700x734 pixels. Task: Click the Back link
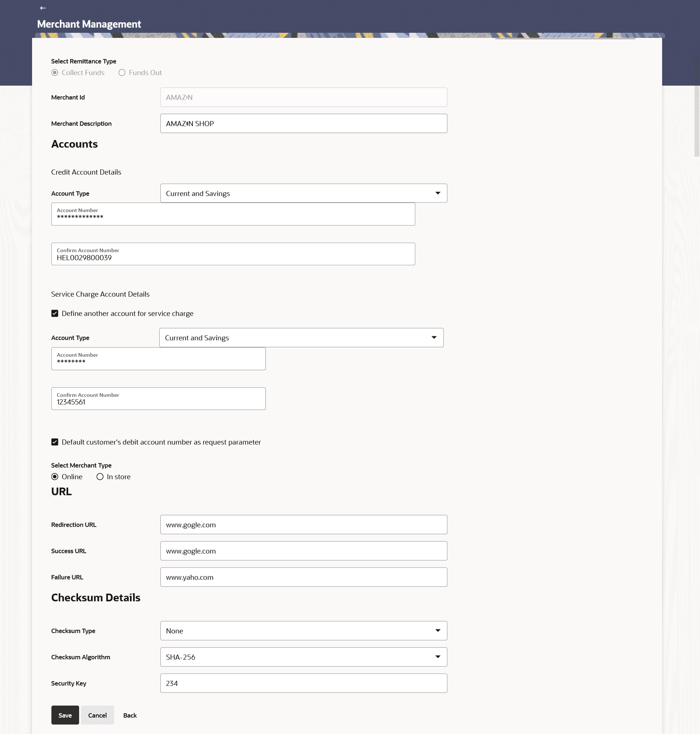[130, 715]
